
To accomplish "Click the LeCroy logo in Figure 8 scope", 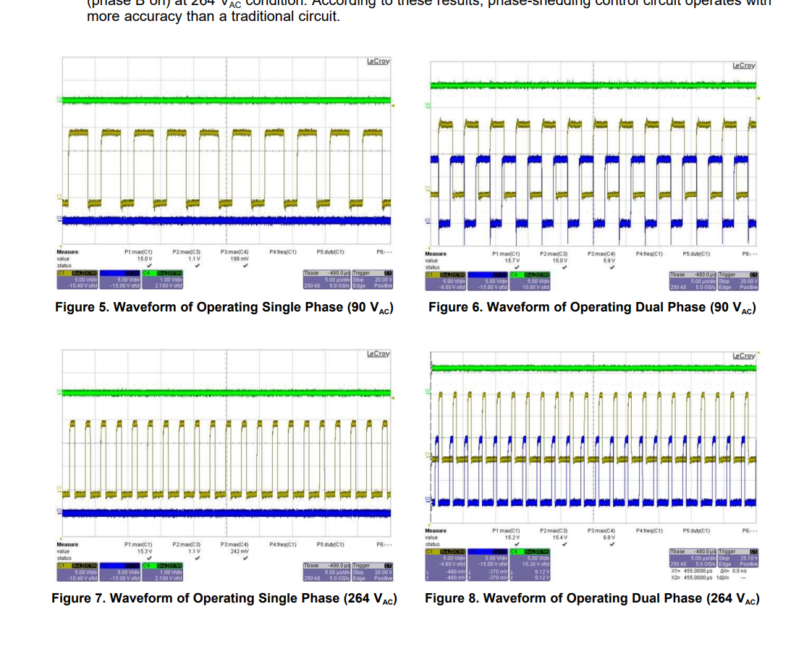I will (744, 356).
